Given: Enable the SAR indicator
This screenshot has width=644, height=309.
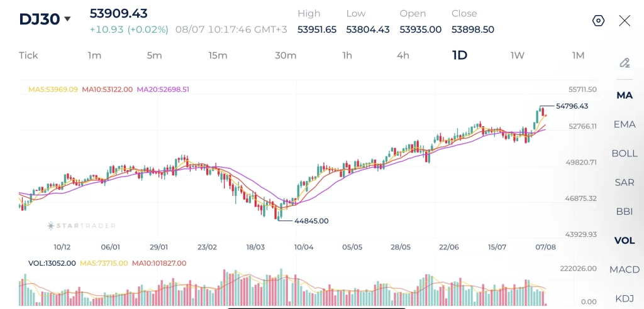Looking at the screenshot, I should click(625, 182).
